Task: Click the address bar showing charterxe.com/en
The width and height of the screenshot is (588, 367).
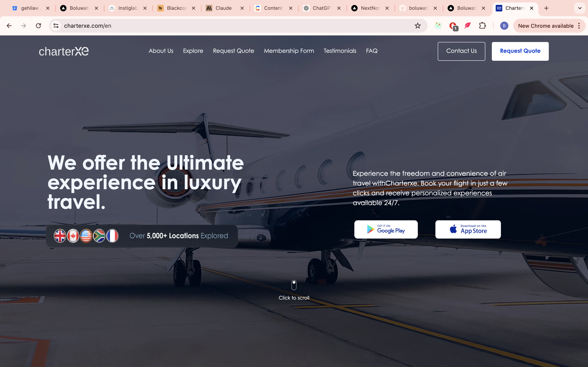Action: pyautogui.click(x=238, y=26)
